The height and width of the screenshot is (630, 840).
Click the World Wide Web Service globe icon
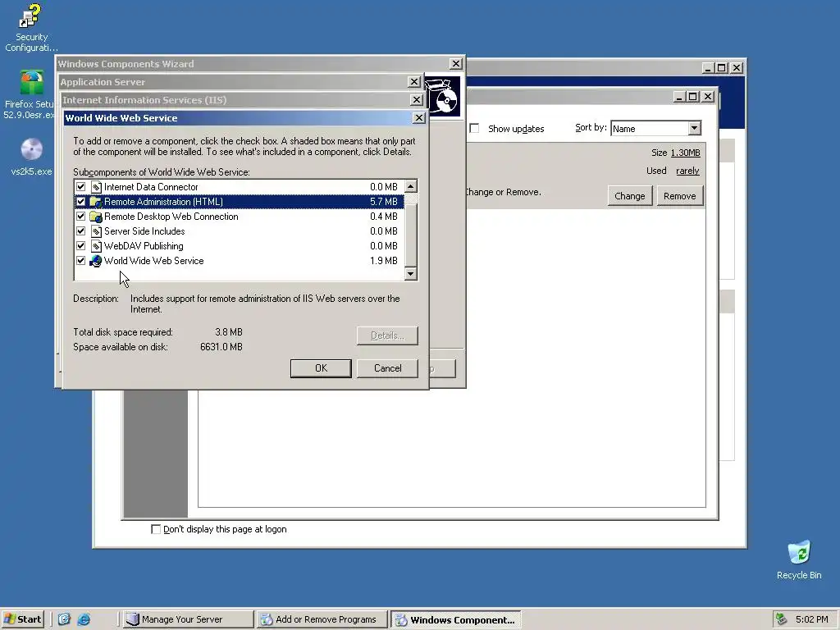pos(96,261)
